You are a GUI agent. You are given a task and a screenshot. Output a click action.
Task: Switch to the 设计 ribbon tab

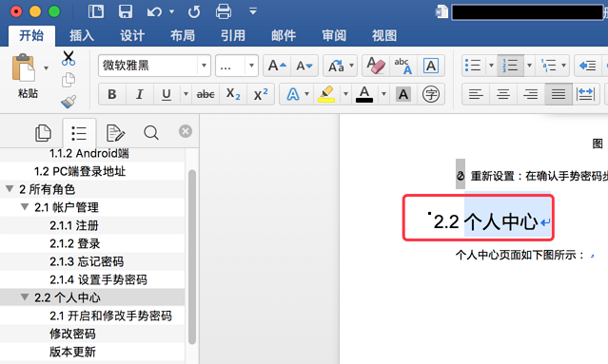(132, 35)
